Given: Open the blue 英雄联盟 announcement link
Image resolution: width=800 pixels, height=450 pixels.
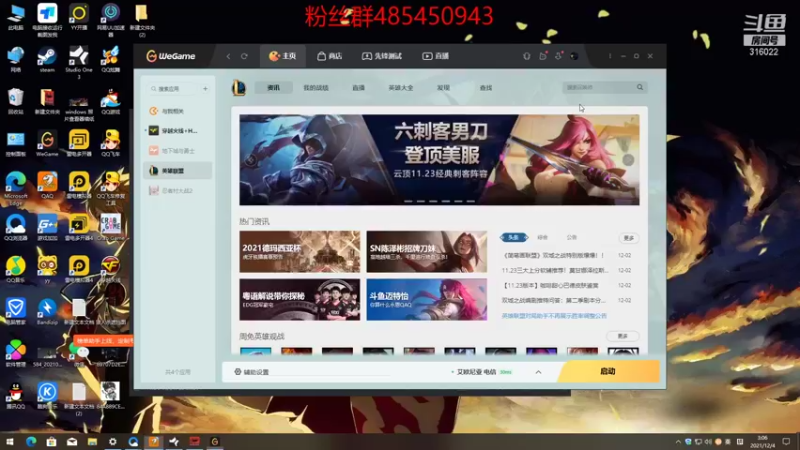Looking at the screenshot, I should coord(554,316).
